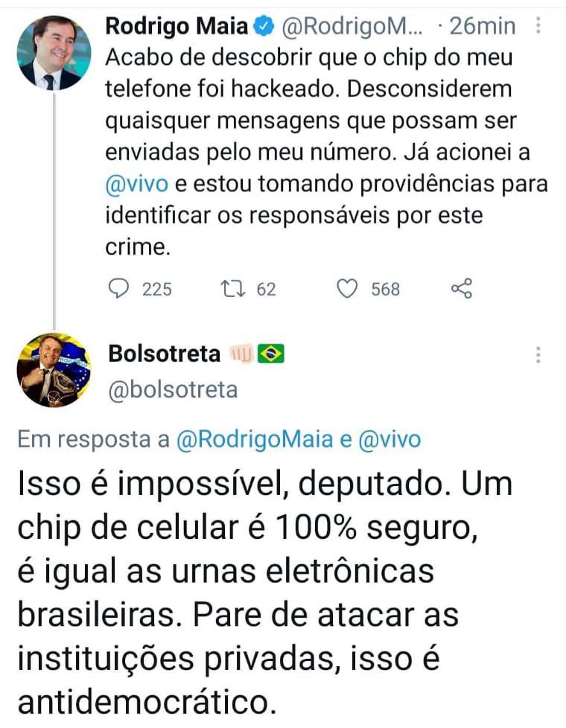
Task: Click the Bolsotreta display name text
Action: [164, 354]
